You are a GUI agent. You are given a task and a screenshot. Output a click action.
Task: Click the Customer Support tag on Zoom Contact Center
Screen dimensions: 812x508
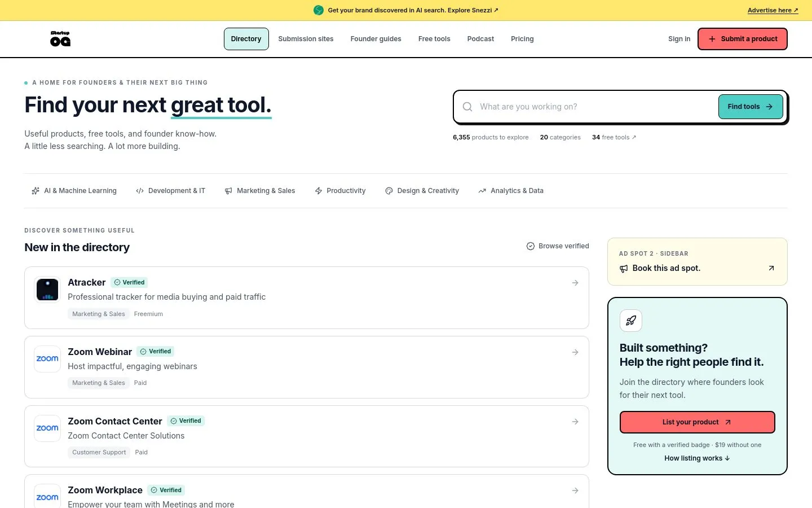click(99, 452)
